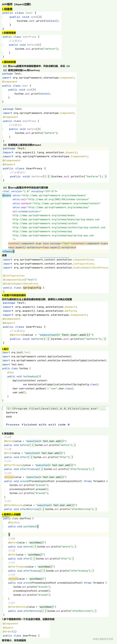Viewport: 117px width, 644px height.
Task: Click the heading '3.通知的配置'
Action: coord(9,62)
